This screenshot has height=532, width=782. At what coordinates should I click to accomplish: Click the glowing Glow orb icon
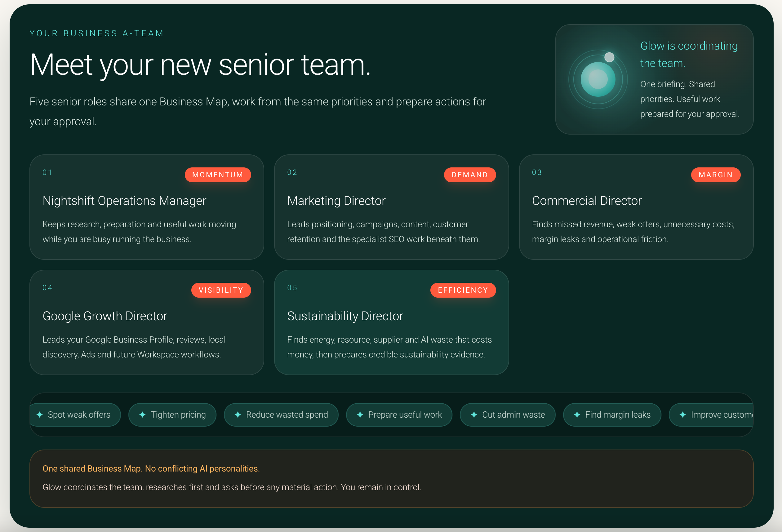(x=598, y=79)
